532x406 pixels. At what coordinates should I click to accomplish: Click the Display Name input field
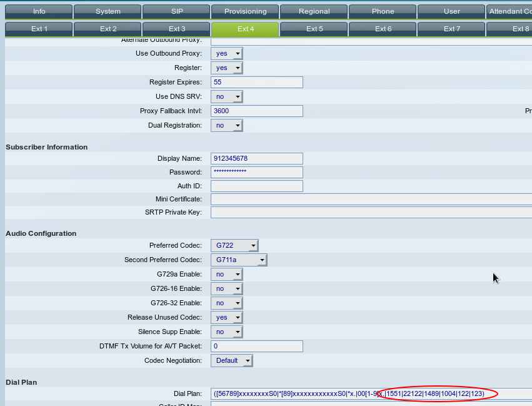pos(256,158)
